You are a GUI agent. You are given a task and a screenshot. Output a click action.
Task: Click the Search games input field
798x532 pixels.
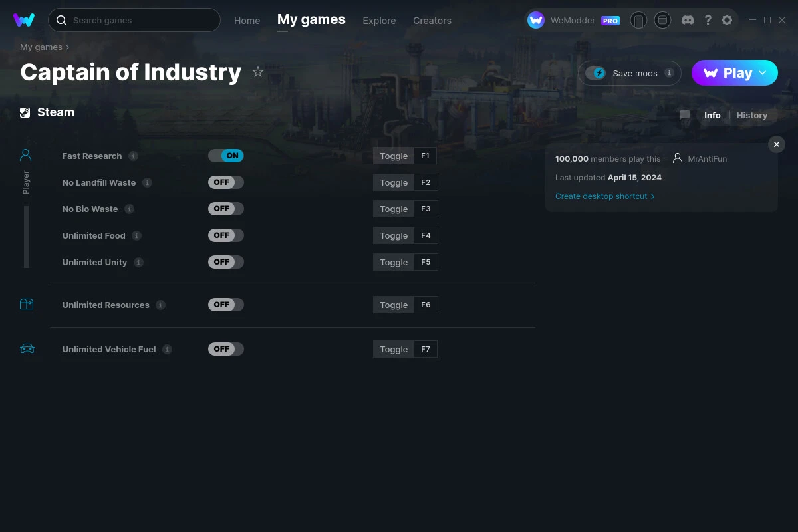[133, 20]
